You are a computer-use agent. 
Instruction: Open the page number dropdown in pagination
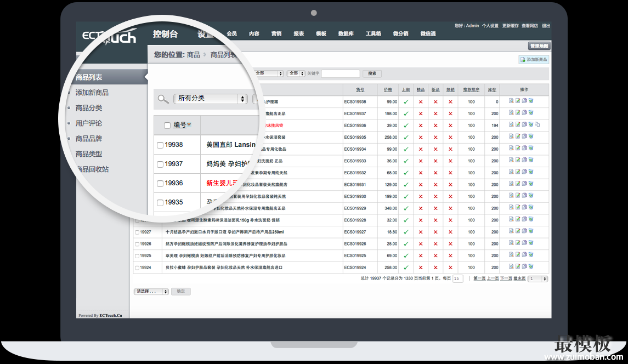(x=538, y=278)
